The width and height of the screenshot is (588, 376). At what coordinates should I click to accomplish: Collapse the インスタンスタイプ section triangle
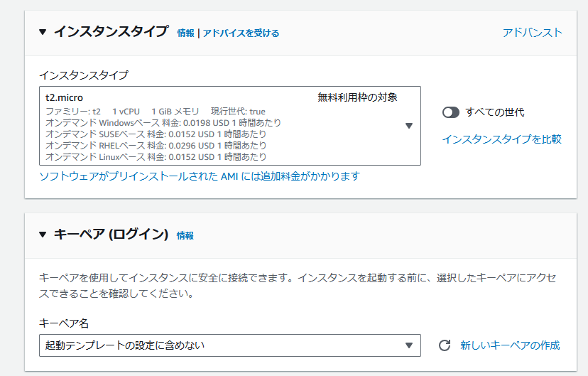[x=43, y=32]
